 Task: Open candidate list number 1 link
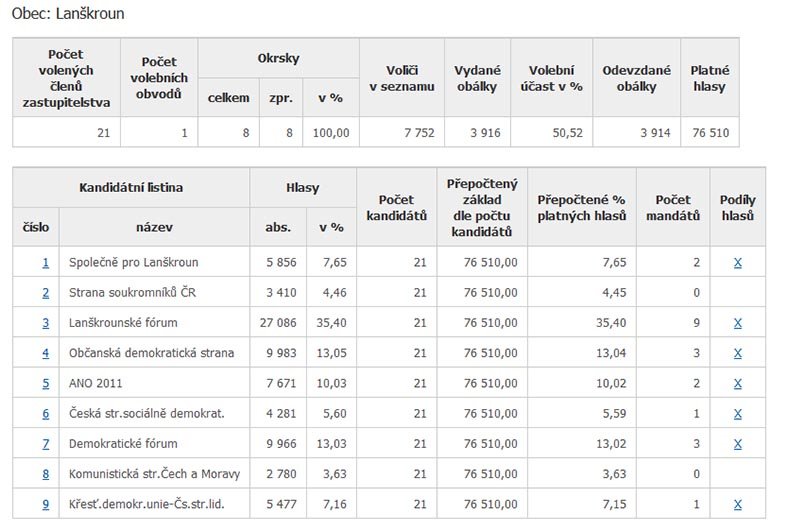[x=46, y=262]
